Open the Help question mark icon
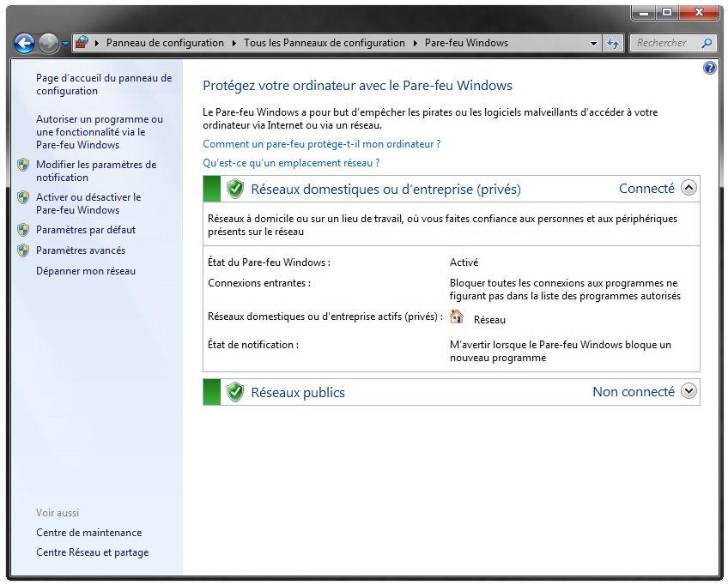 point(709,69)
